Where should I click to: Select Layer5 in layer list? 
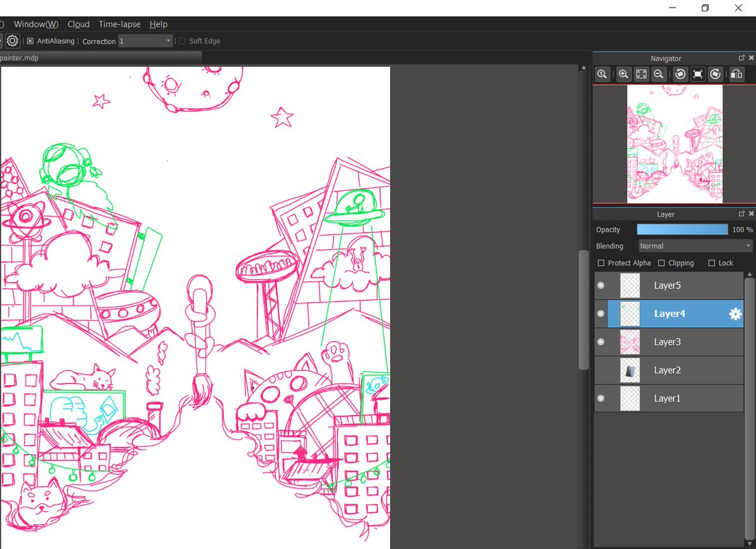click(x=669, y=286)
